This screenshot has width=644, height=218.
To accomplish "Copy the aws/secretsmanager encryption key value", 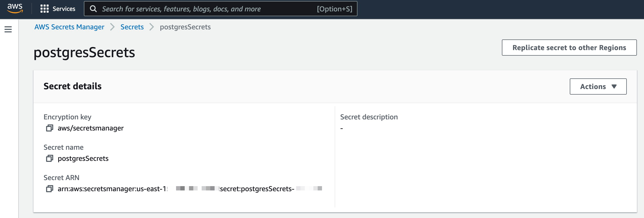I will 49,128.
